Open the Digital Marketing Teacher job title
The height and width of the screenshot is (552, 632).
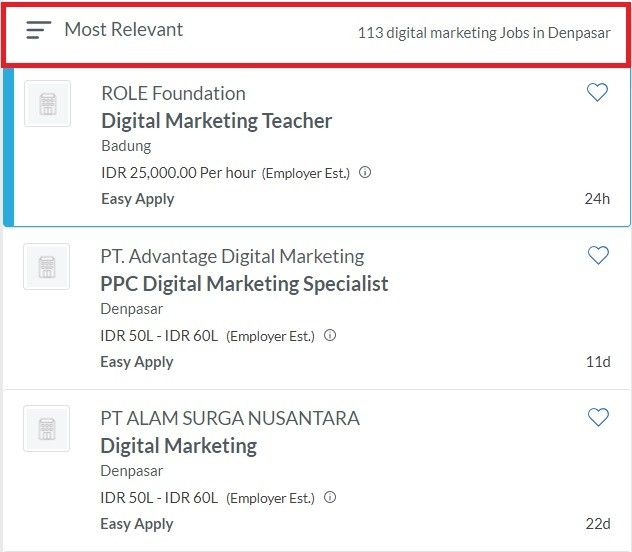tap(216, 121)
